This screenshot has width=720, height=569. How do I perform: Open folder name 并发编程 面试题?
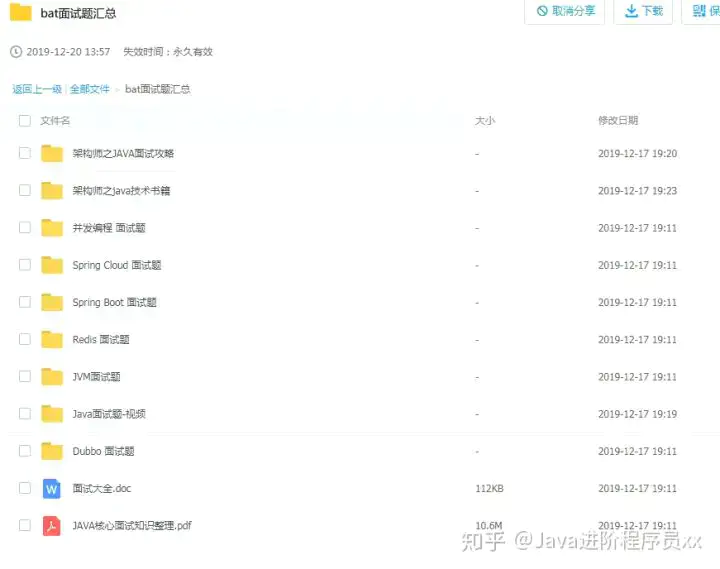[x=109, y=228]
